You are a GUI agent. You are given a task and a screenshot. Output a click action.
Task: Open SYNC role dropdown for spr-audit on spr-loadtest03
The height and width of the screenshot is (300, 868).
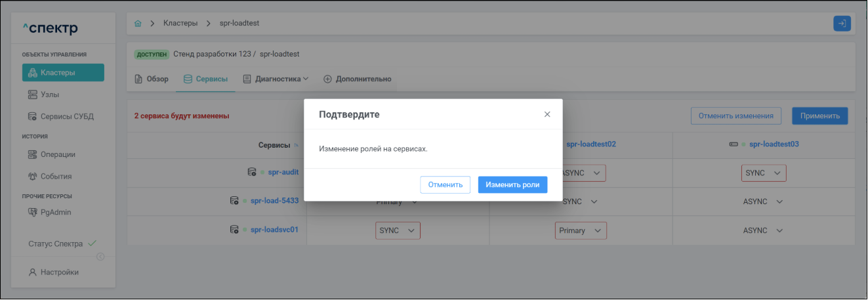764,173
